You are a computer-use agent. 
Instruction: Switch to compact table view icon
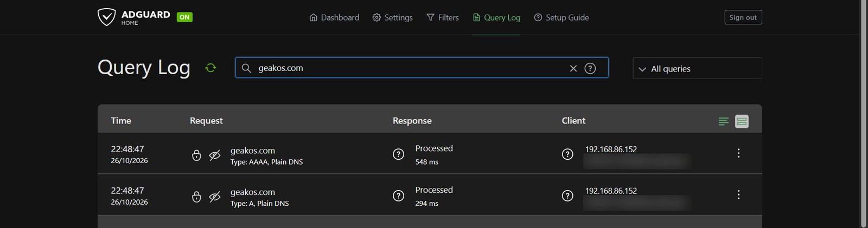tap(724, 121)
